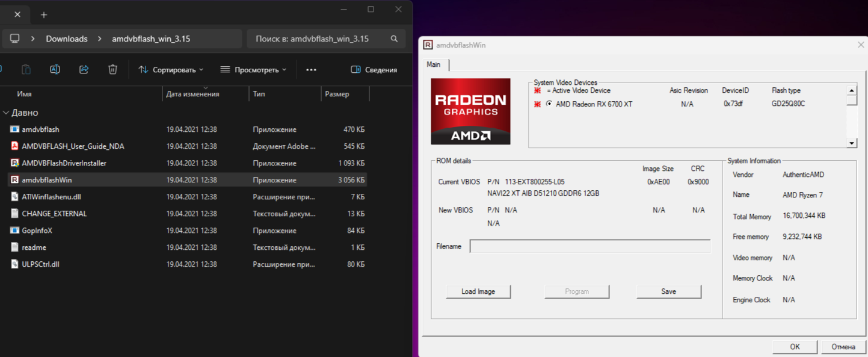Click the OK button in amdvbflashWin
Image resolution: width=868 pixels, height=357 pixels.
coord(795,347)
